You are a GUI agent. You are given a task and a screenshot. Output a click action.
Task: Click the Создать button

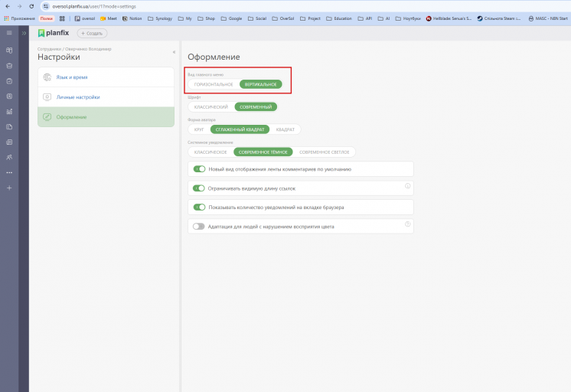pos(92,33)
